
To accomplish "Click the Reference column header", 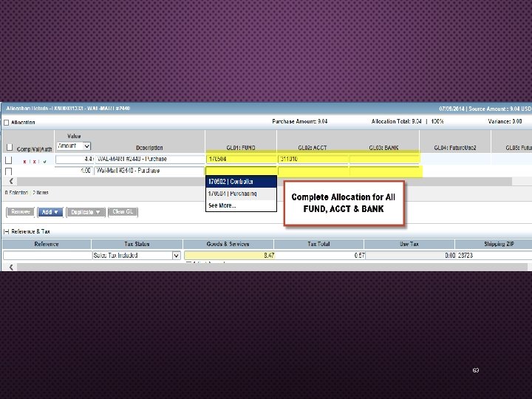I will (47, 244).
